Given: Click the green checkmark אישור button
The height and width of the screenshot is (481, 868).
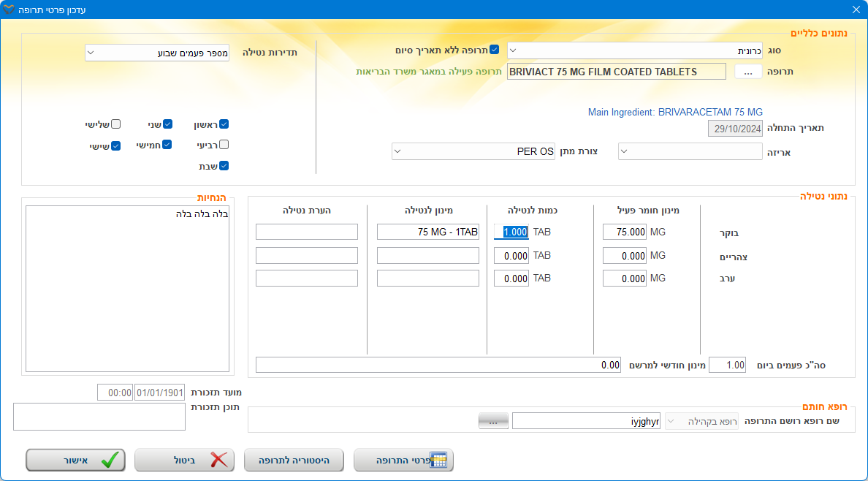Looking at the screenshot, I should [75, 460].
